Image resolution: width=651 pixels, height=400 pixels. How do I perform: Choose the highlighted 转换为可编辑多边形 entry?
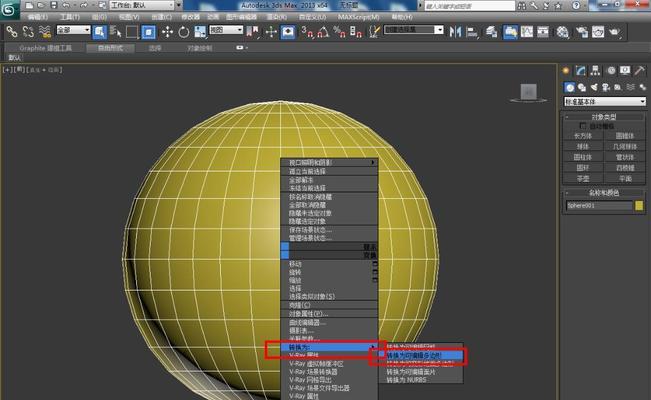point(421,356)
